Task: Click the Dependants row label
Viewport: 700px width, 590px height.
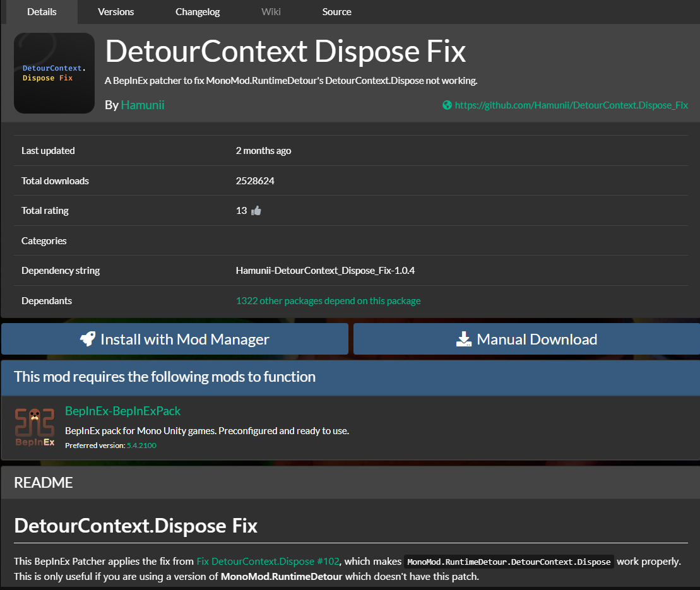Action: click(x=47, y=301)
